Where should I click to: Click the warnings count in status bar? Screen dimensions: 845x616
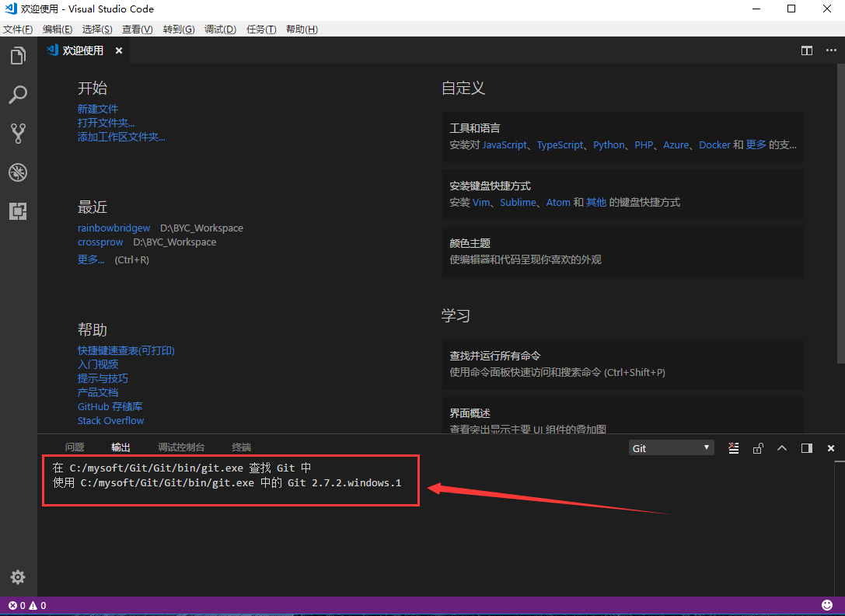click(38, 605)
